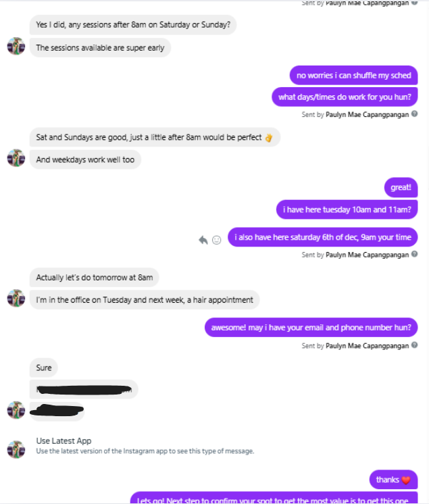Open avatar next to 'And weekdays work well too'

click(x=16, y=158)
